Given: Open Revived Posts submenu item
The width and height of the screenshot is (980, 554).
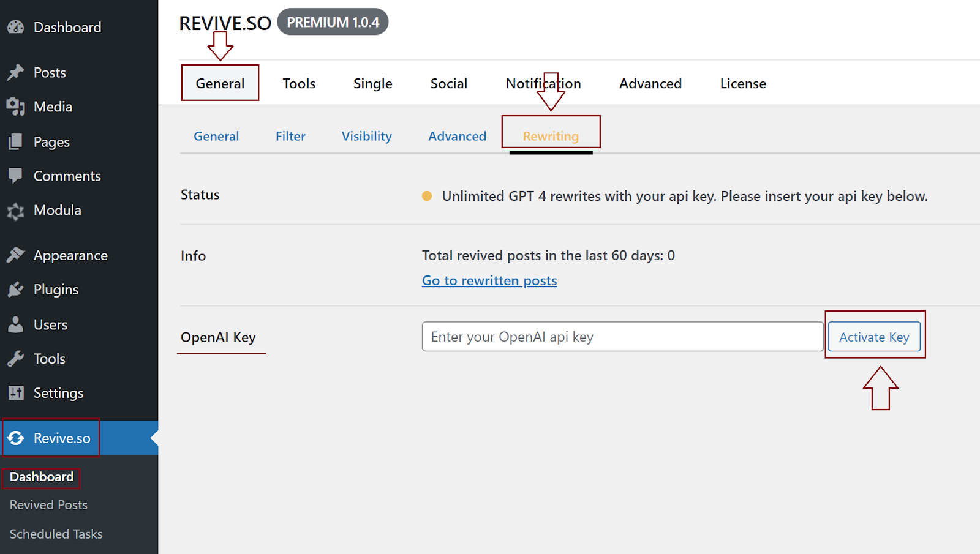Looking at the screenshot, I should click(x=48, y=505).
